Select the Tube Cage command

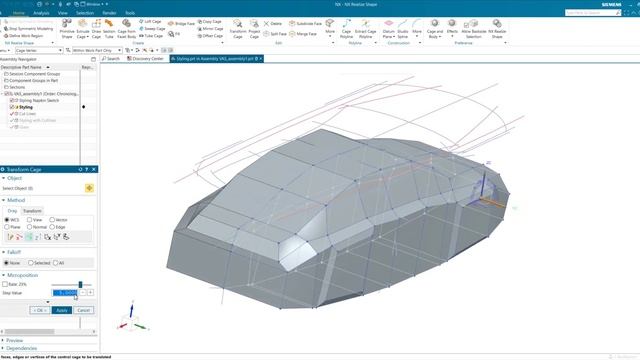click(151, 36)
